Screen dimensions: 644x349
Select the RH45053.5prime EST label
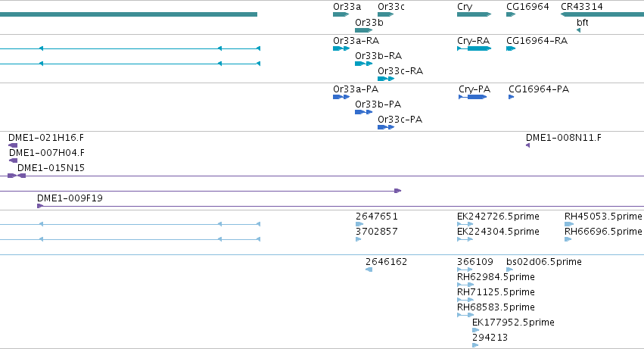603,217
